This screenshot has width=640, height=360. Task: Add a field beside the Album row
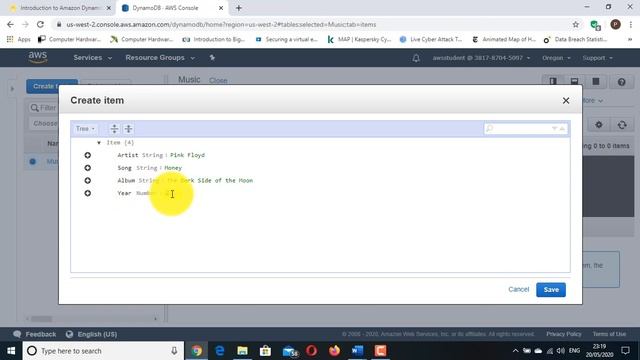(88, 180)
